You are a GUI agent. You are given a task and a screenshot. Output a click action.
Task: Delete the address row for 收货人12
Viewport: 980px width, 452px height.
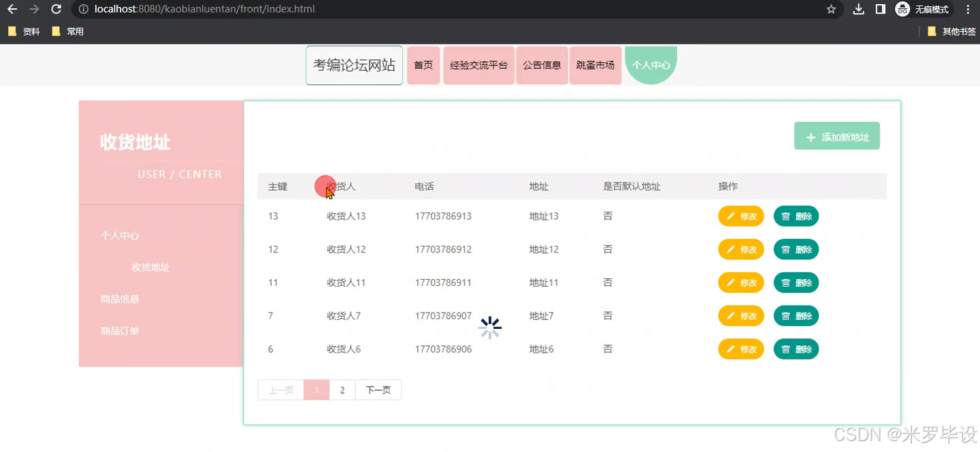click(x=796, y=250)
